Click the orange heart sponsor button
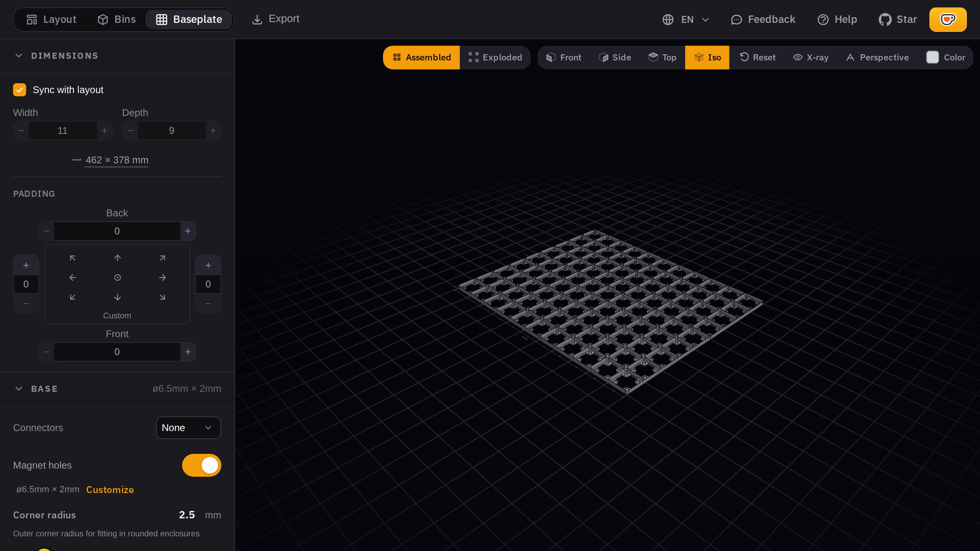Screen dimensions: 980x551 coord(948,19)
